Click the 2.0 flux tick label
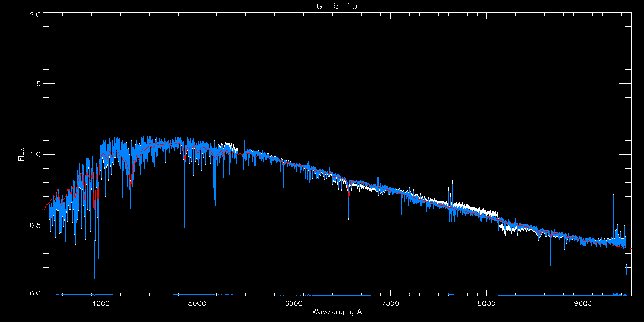644x322 pixels. (34, 15)
